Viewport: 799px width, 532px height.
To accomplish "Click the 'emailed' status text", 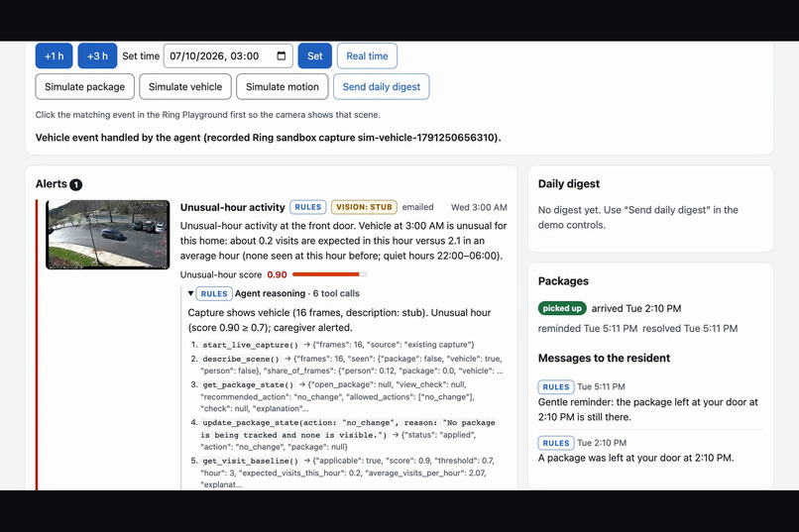I will [418, 207].
